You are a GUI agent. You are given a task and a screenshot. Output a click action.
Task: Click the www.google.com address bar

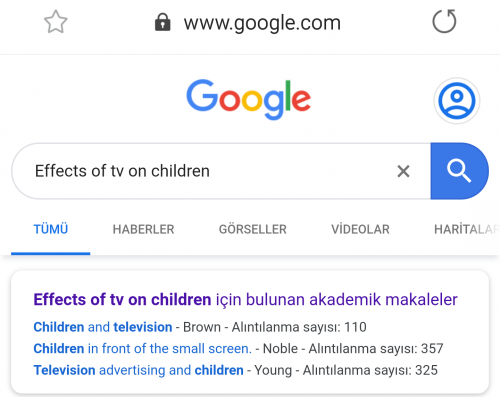click(x=262, y=23)
